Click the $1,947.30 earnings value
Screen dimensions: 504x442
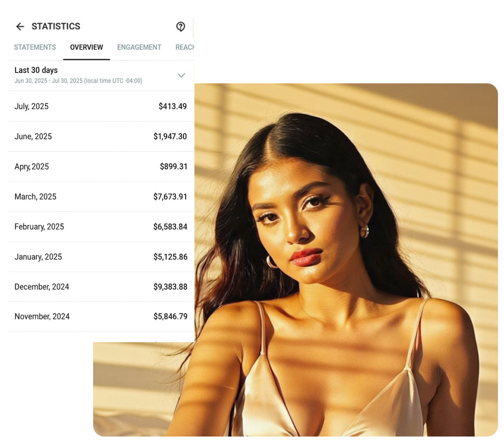click(170, 137)
